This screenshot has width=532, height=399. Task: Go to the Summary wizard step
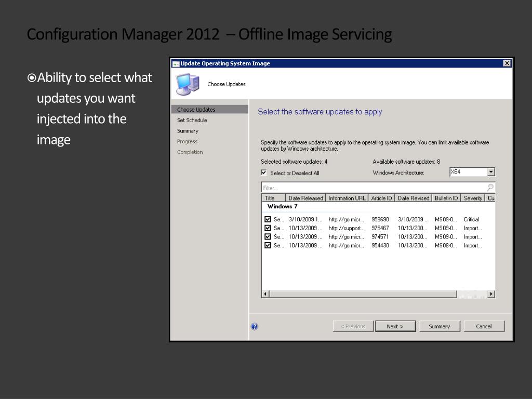click(x=188, y=131)
